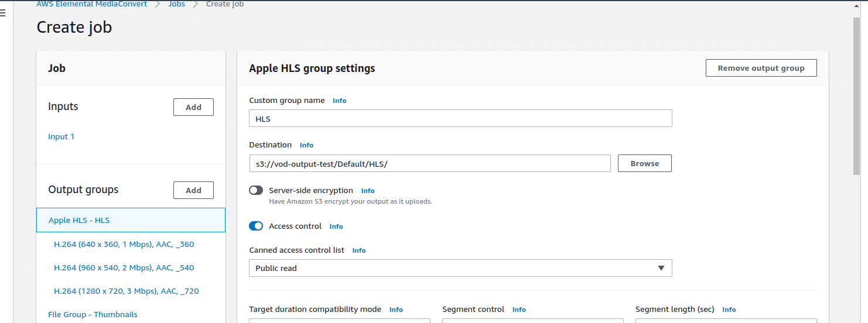Click Info beside Canned access control list
Image resolution: width=868 pixels, height=323 pixels.
point(358,250)
